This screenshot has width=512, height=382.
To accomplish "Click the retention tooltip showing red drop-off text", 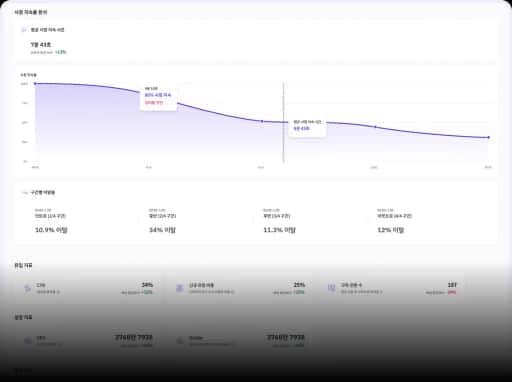I will click(158, 97).
